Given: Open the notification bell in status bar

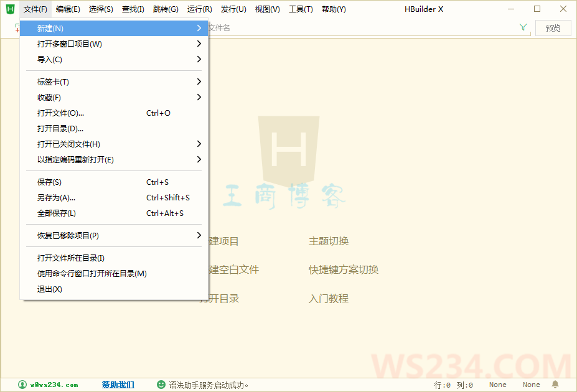Looking at the screenshot, I should click(x=555, y=385).
